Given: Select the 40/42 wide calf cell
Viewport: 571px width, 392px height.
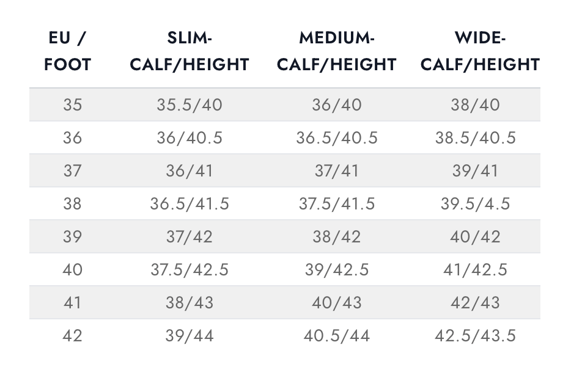Looking at the screenshot, I should tap(475, 237).
